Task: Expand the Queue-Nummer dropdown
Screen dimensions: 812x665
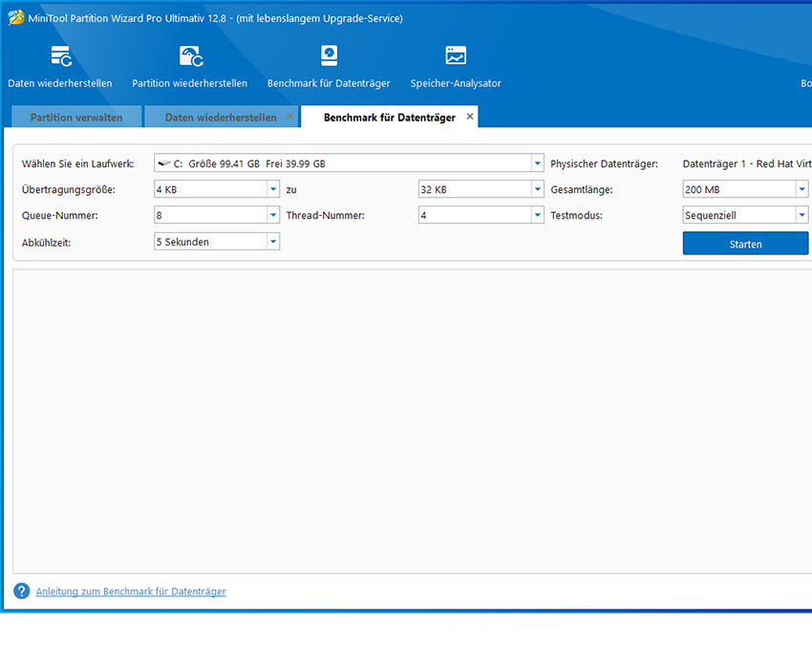Action: (273, 216)
